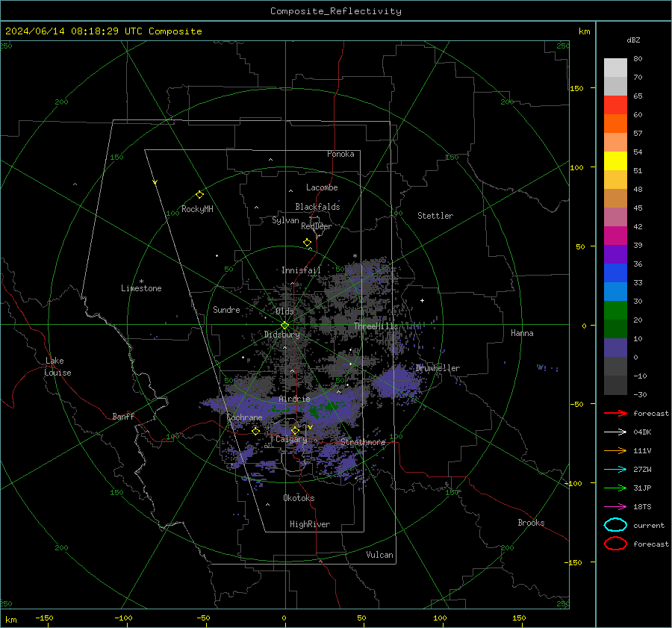Click the Banff label
672x628 pixels.
[x=123, y=416]
